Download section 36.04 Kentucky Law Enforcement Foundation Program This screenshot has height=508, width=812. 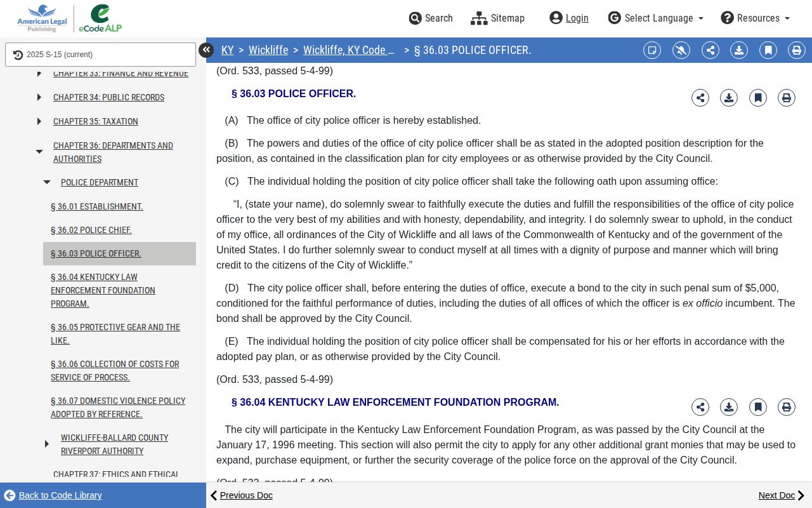click(x=729, y=407)
